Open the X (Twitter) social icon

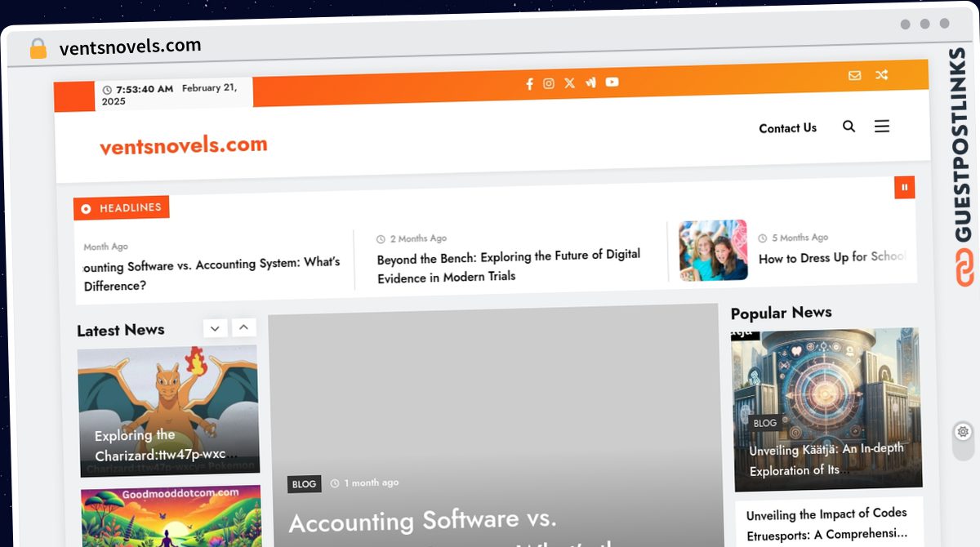(x=569, y=82)
